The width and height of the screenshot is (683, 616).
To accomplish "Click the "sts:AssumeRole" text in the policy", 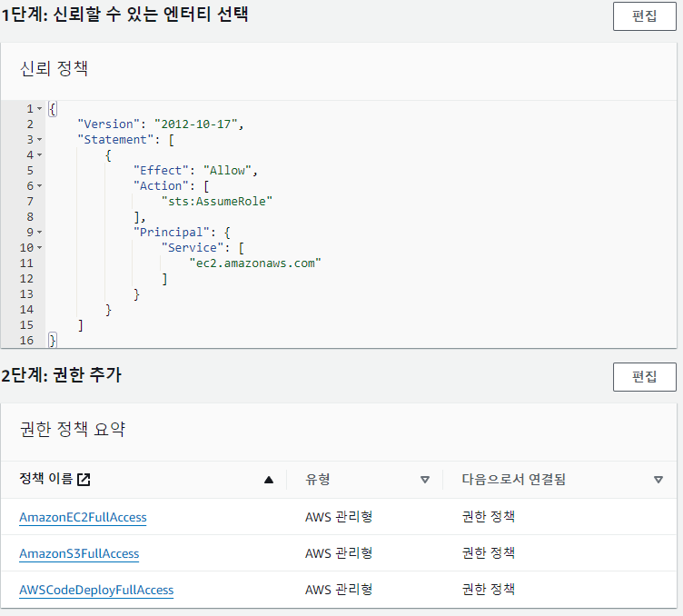I will (x=217, y=202).
